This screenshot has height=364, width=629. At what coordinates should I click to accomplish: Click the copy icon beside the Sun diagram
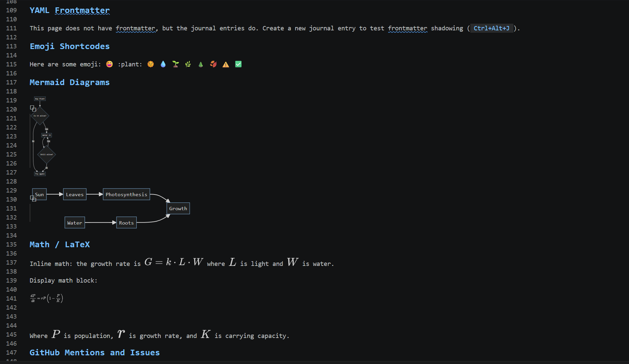click(33, 199)
